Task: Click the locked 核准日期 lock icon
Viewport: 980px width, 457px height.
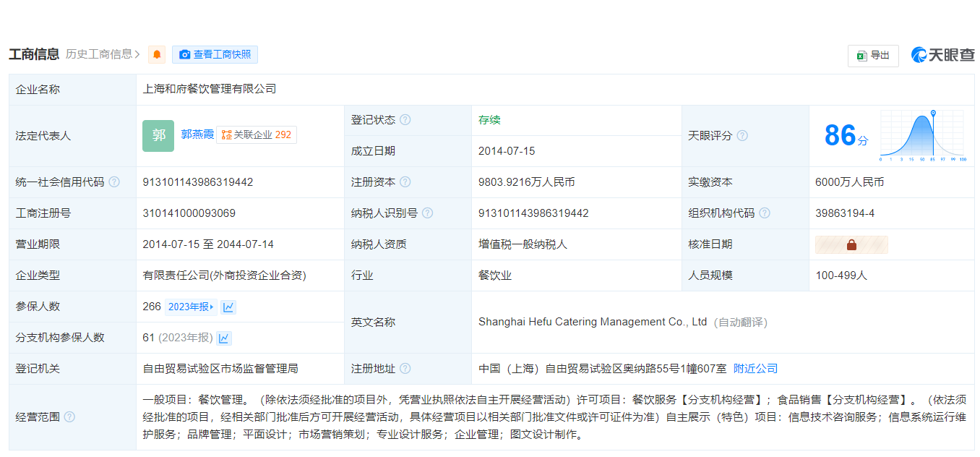Action: (851, 244)
